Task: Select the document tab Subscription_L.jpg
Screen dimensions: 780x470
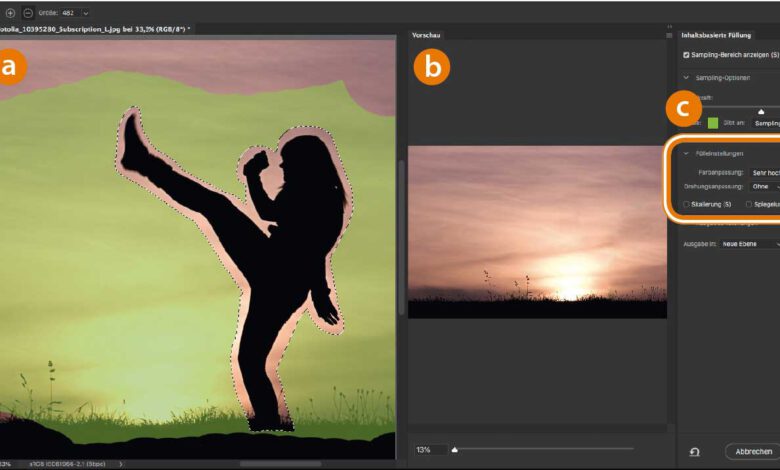Action: [x=95, y=29]
